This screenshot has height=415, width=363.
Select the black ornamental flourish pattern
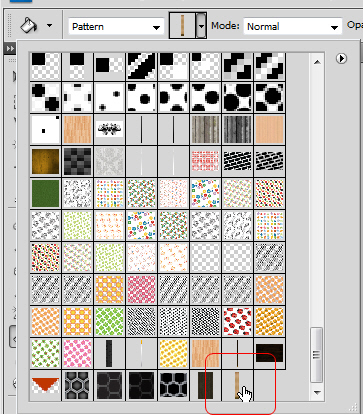109,130
